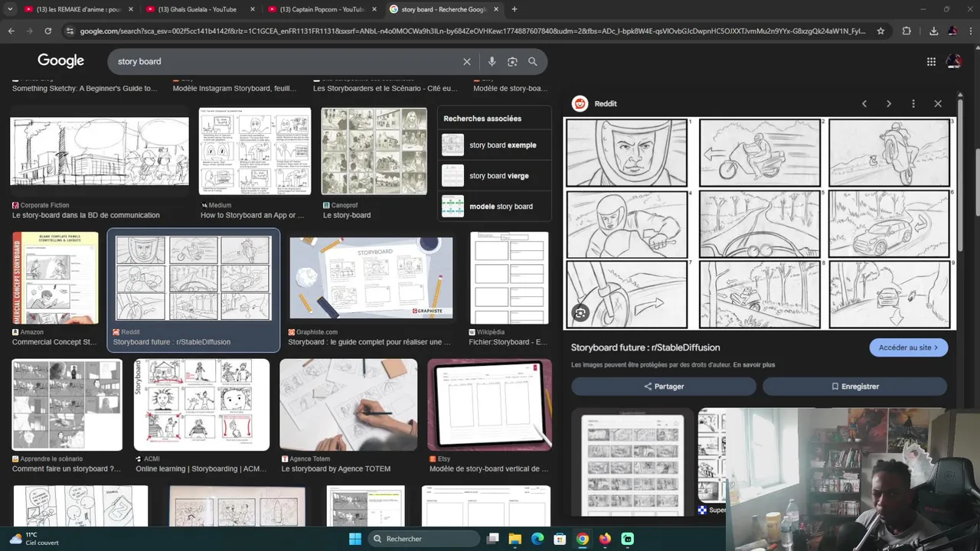This screenshot has height=551, width=980.
Task: Show next image in the preview panel
Action: coord(889,103)
